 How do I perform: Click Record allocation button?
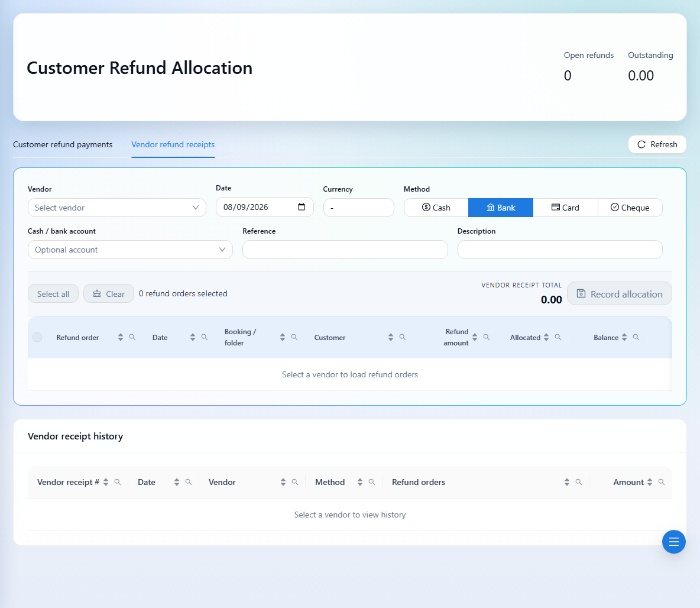tap(619, 294)
